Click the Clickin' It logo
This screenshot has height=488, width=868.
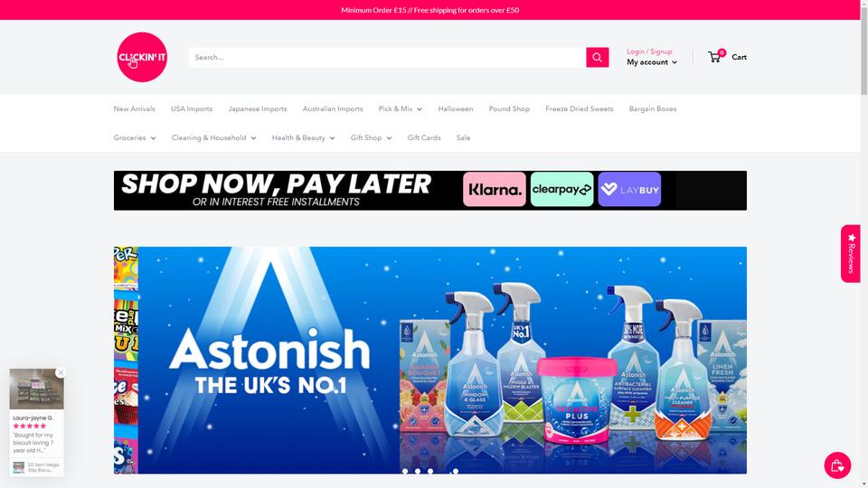point(142,57)
